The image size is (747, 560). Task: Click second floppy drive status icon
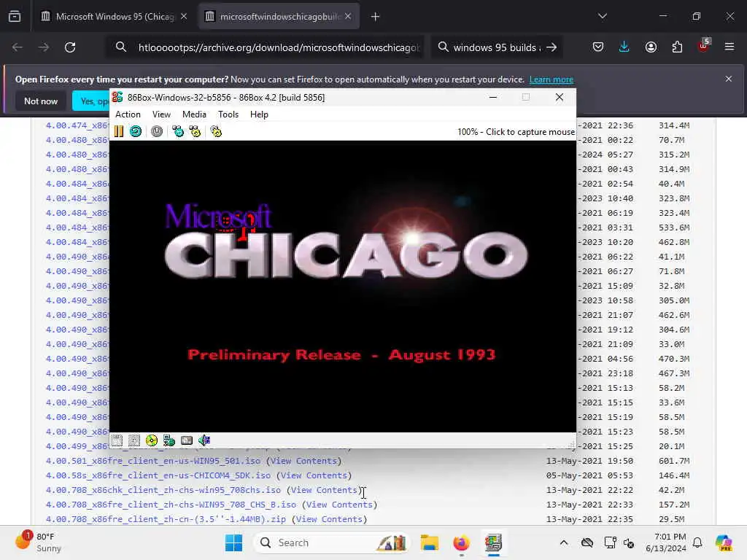pyautogui.click(x=134, y=440)
